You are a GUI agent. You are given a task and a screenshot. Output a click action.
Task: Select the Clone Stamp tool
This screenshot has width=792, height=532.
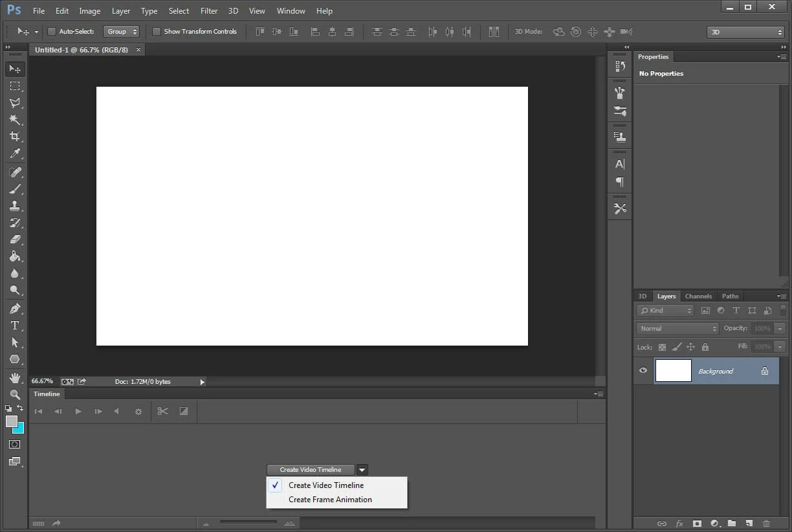pos(15,206)
